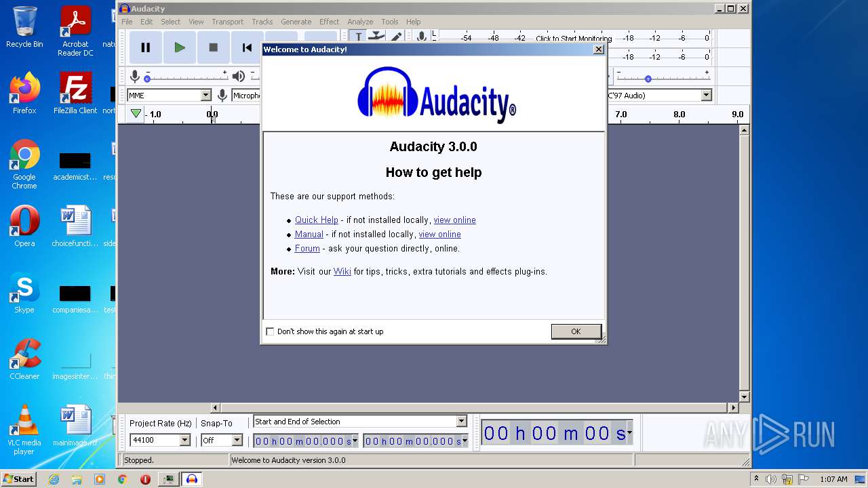Open Acrobat Reader DC desktop shortcut
Screen dimensions: 868x488
click(x=75, y=31)
